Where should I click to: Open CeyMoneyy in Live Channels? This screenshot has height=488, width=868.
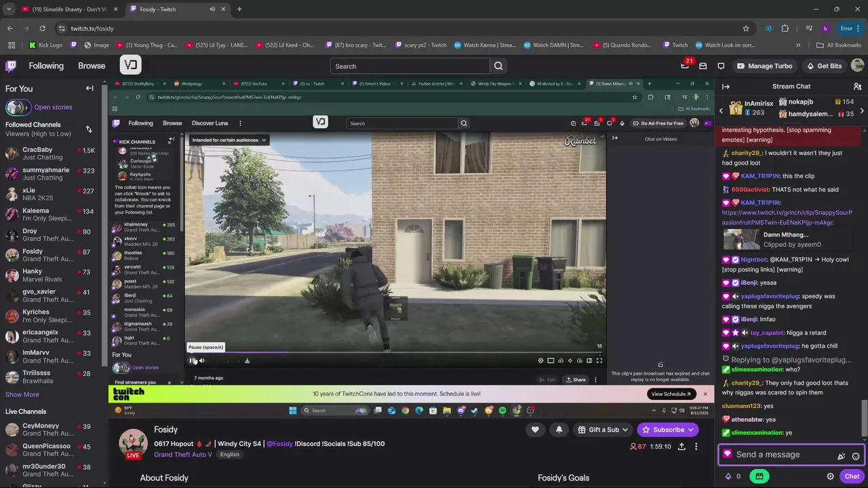[x=52, y=430]
